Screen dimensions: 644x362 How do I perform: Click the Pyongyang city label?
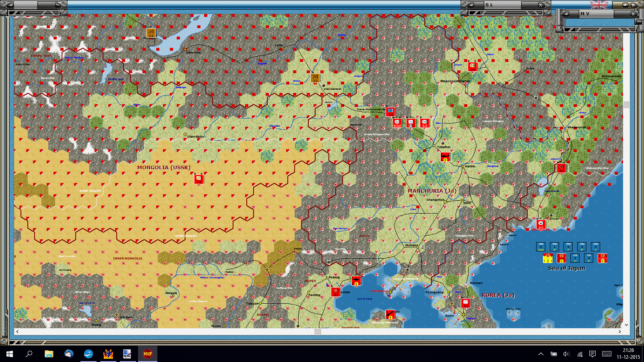pos(435,292)
